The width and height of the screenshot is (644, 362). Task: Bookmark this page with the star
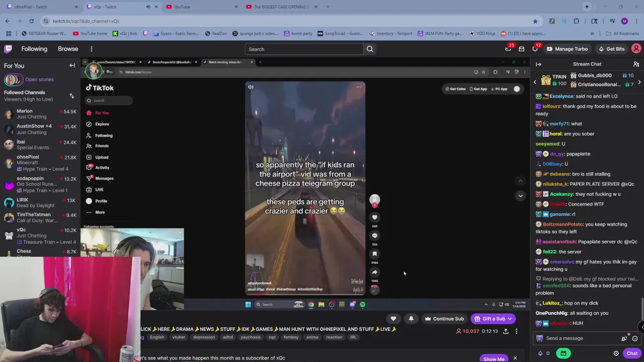click(535, 21)
